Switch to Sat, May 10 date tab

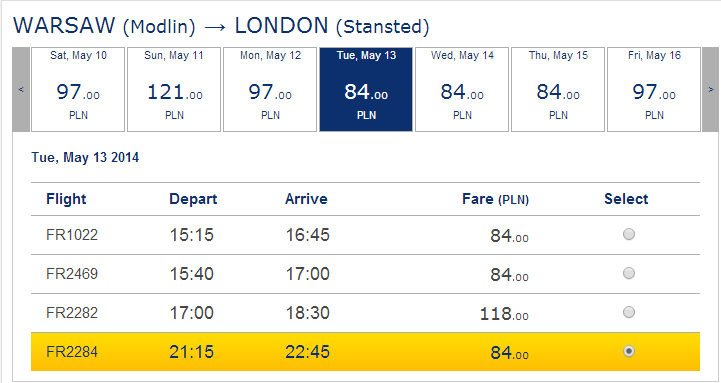click(x=78, y=89)
